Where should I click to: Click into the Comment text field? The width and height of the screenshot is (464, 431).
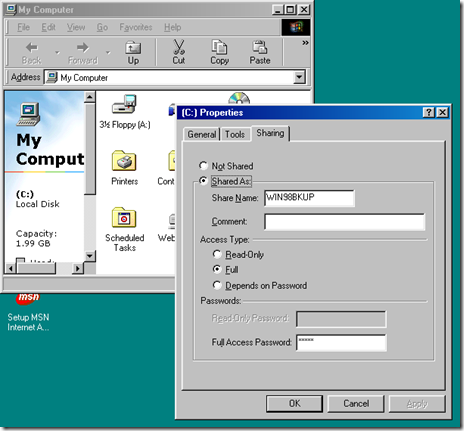tap(345, 222)
